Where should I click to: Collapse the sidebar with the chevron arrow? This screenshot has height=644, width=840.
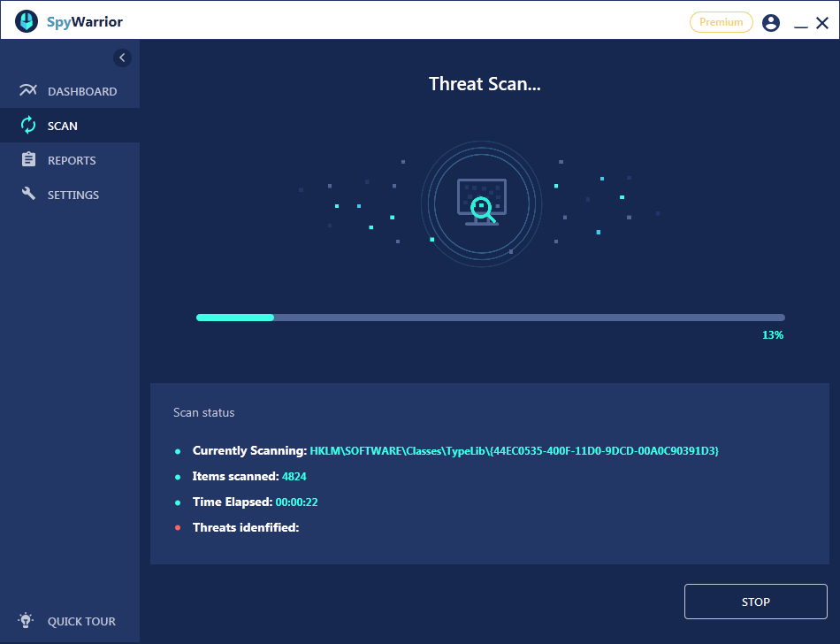[x=122, y=57]
